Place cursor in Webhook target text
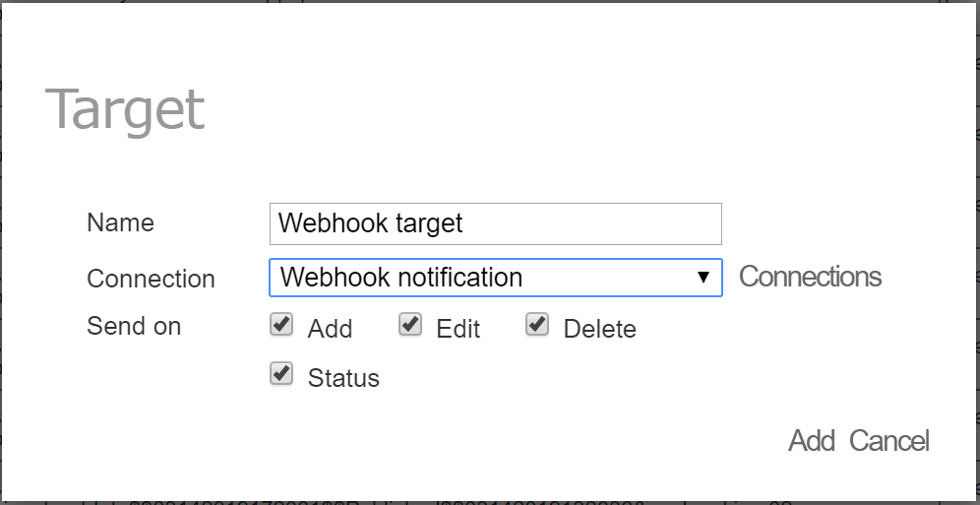Viewport: 980px width, 505px height. click(x=370, y=223)
